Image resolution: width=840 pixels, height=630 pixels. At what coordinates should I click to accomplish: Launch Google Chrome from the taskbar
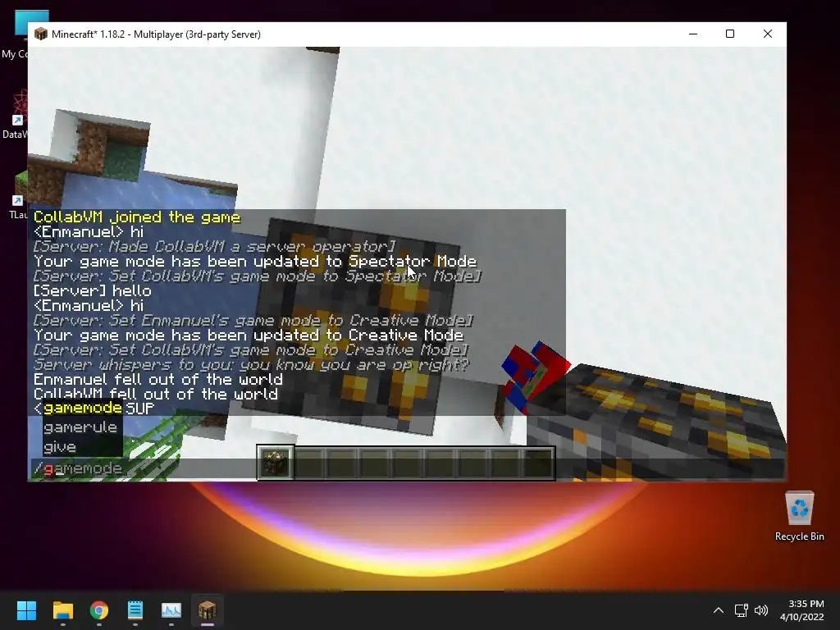pyautogui.click(x=99, y=610)
